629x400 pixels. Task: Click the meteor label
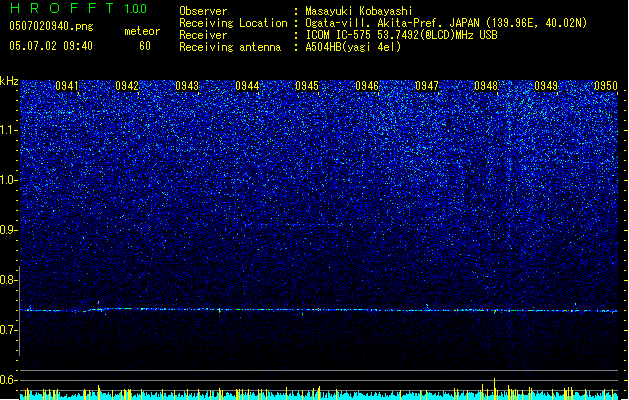[x=142, y=31]
